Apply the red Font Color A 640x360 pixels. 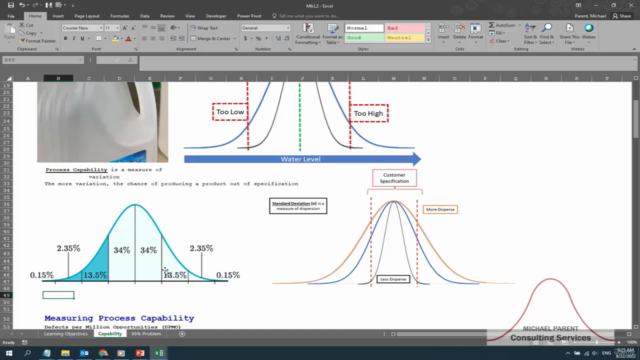128,38
